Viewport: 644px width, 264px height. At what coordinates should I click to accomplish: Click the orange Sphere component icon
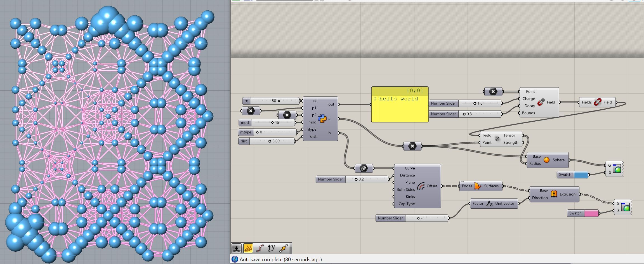[x=546, y=160]
